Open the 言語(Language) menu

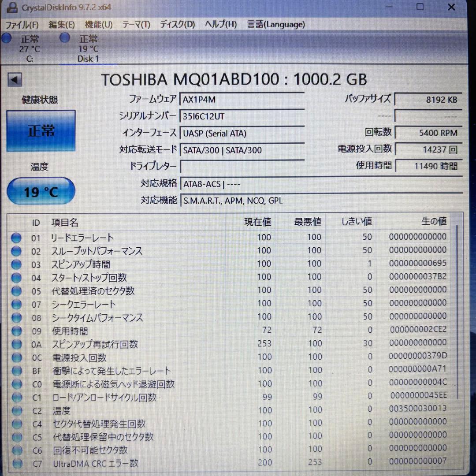[276, 24]
